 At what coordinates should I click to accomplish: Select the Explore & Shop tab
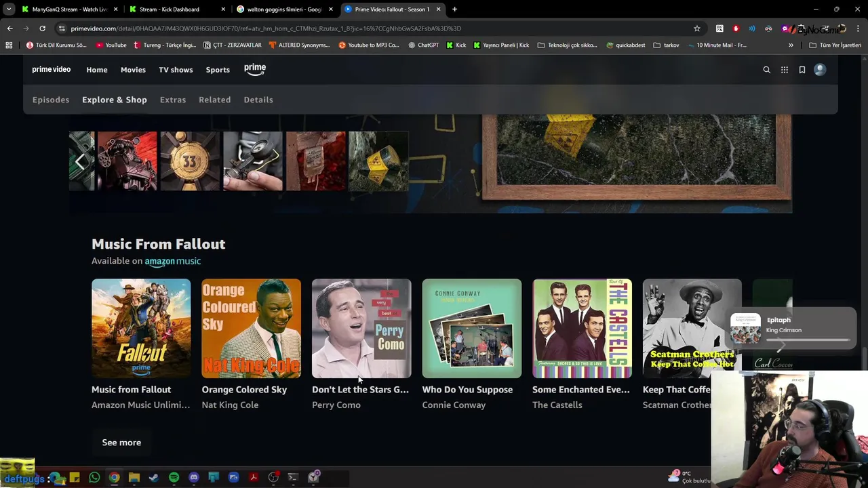point(115,100)
